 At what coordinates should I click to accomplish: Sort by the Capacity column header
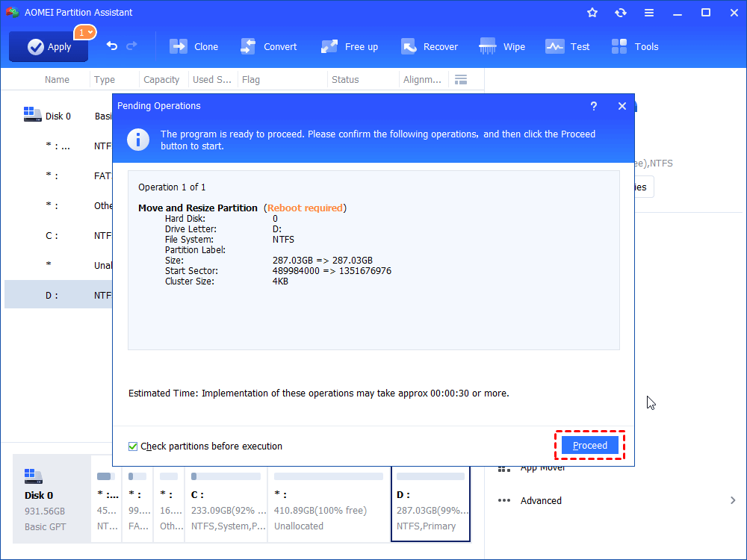(161, 80)
